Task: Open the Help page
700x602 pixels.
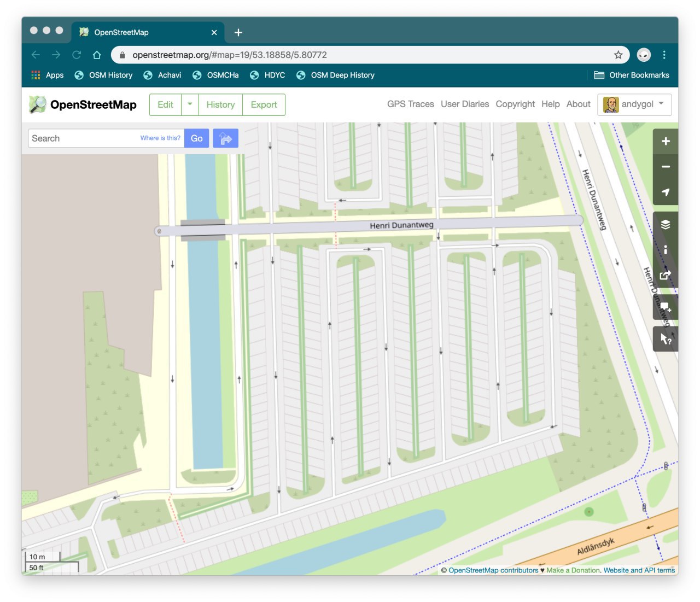Action: (x=551, y=104)
